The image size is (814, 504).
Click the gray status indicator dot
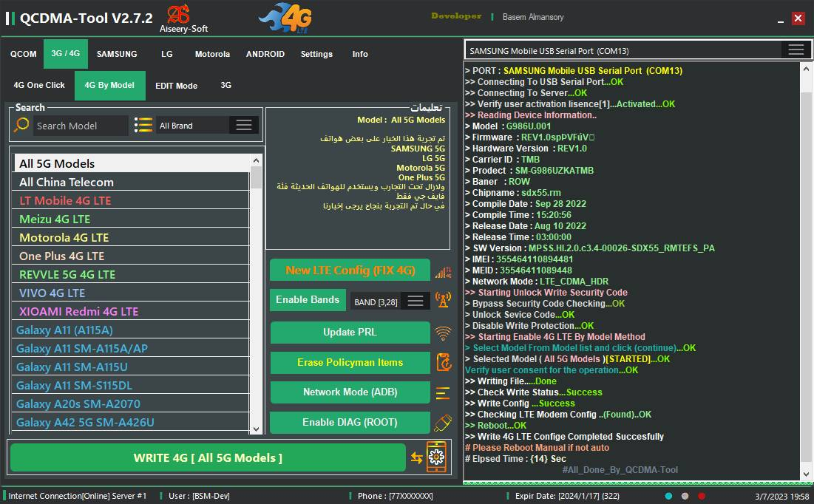tap(685, 496)
